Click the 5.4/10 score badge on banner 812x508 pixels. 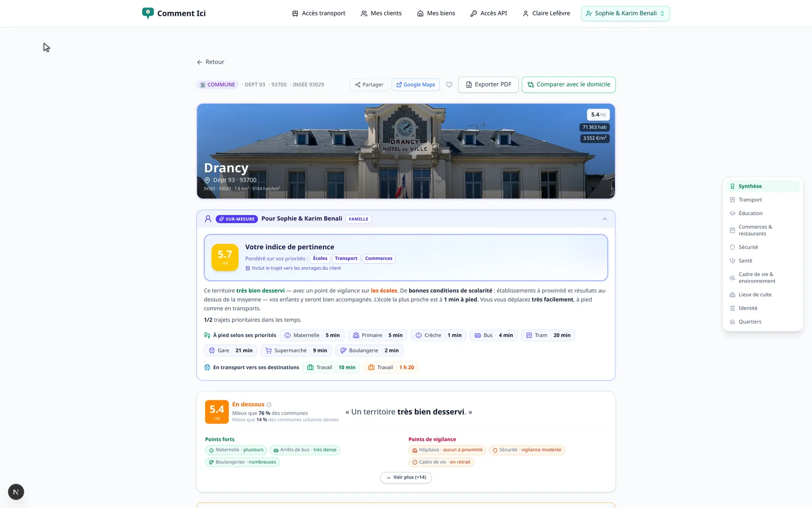(x=598, y=115)
